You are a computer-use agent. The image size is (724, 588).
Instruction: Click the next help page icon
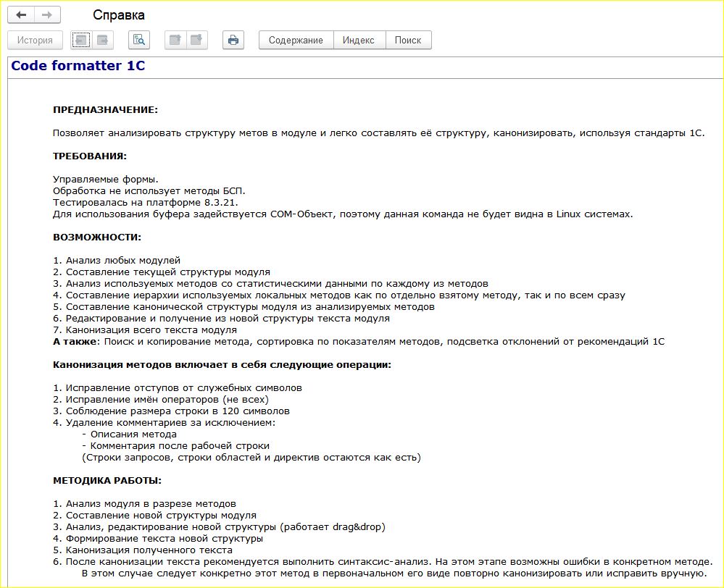(102, 40)
